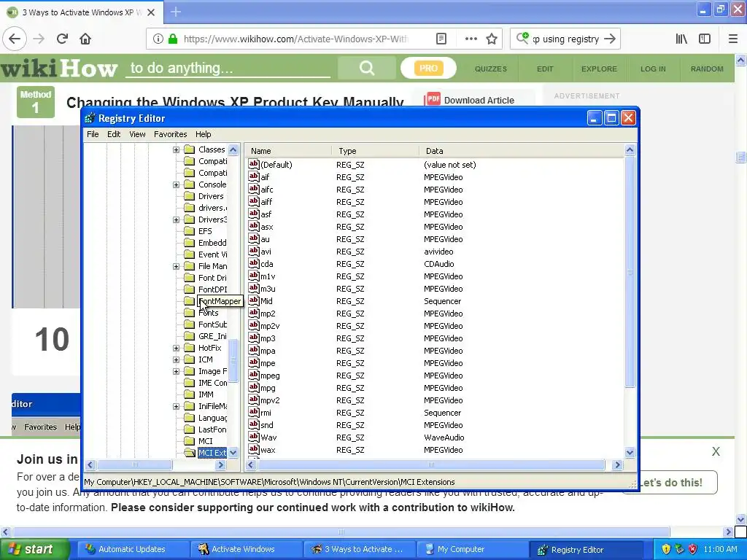The height and width of the screenshot is (560, 747).
Task: Open Firefox library icon
Action: [681, 39]
